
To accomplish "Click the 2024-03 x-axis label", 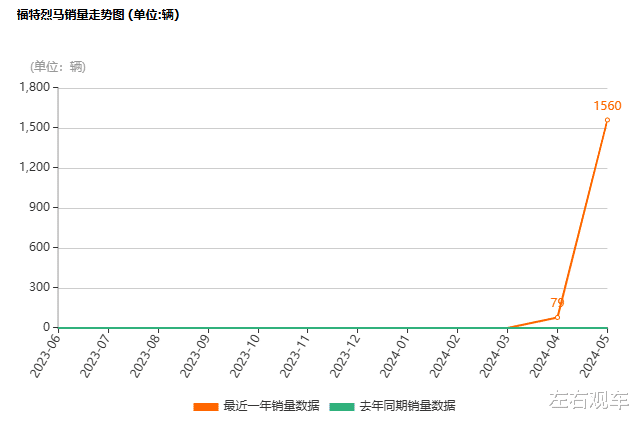I will click(496, 355).
